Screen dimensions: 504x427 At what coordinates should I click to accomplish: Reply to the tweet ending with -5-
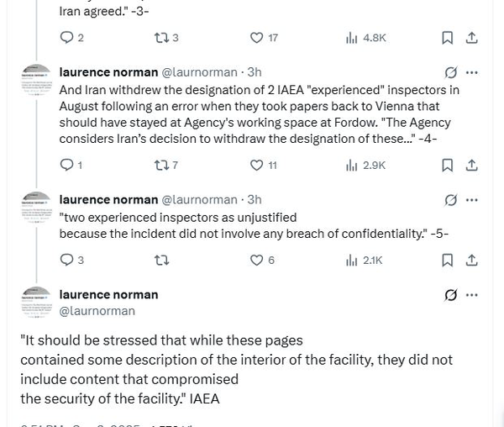pyautogui.click(x=67, y=261)
